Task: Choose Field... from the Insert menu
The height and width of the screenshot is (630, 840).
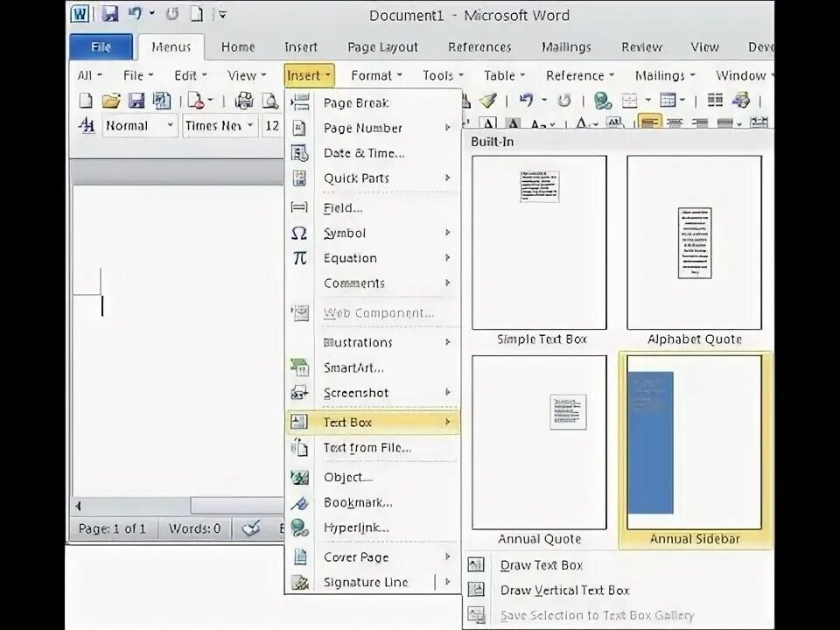Action: (373, 208)
